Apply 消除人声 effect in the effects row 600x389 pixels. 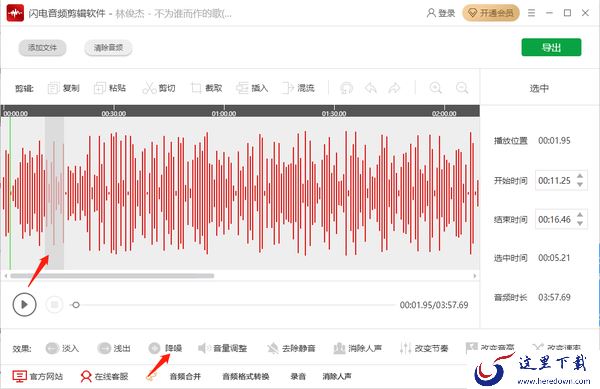pos(357,348)
